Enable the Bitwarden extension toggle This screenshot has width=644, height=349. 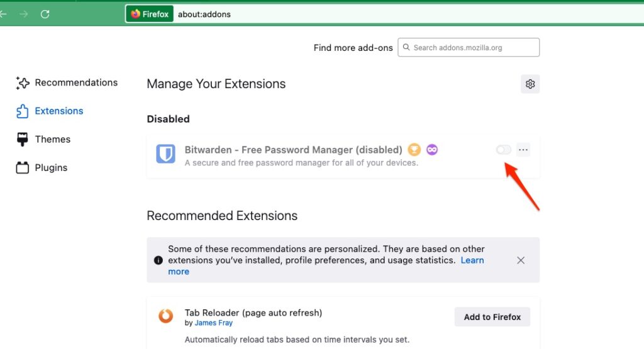pos(503,150)
